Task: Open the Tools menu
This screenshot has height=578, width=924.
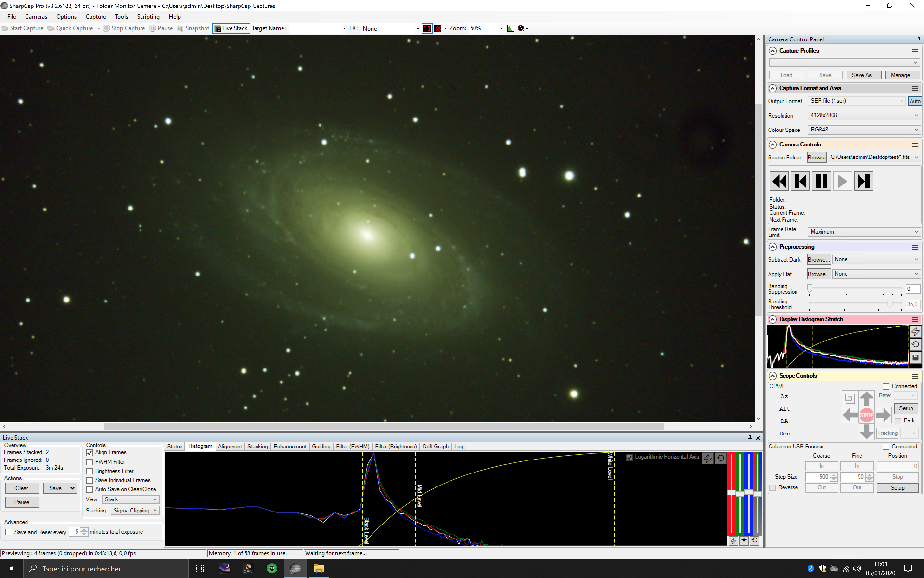Action: click(122, 17)
